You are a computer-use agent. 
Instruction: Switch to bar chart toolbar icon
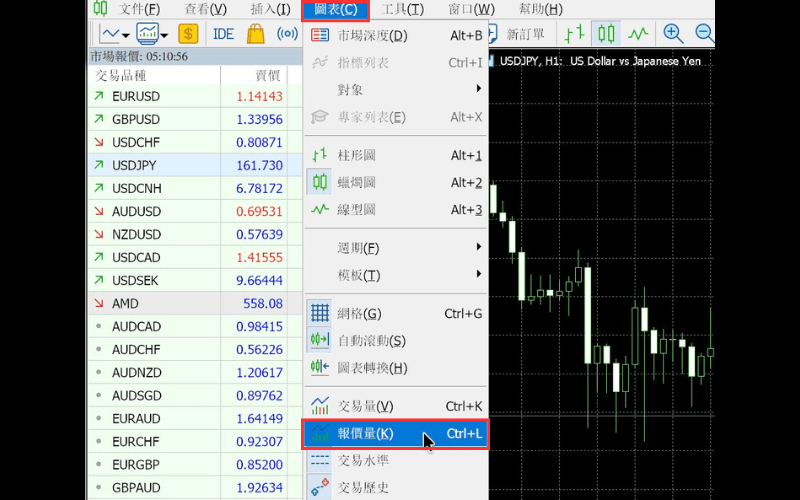tap(574, 34)
